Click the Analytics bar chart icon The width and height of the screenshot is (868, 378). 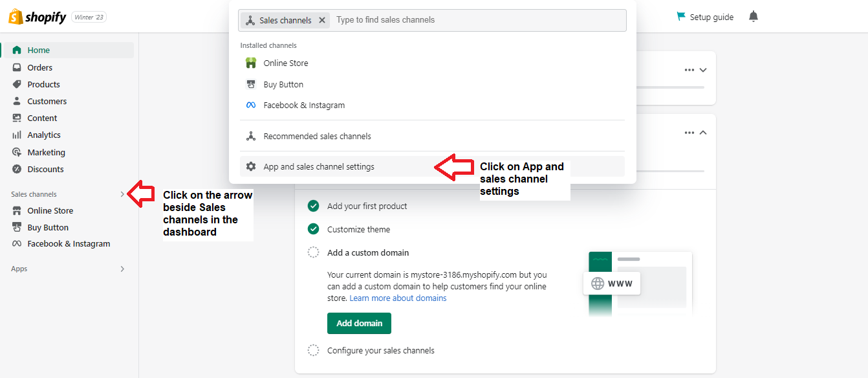tap(17, 135)
